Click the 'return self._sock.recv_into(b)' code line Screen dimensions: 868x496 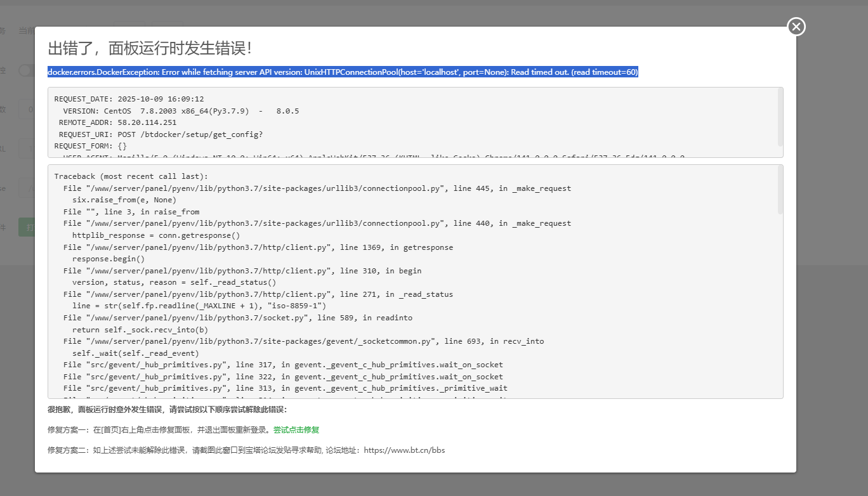pos(140,330)
